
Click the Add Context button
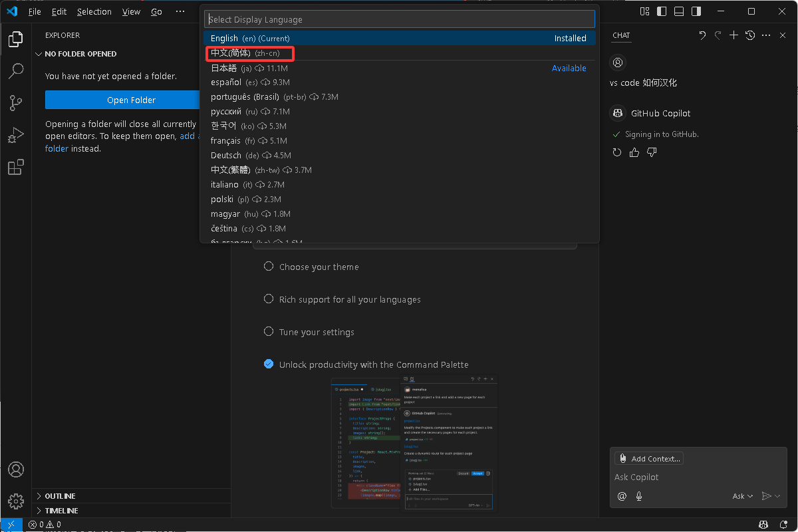point(649,458)
